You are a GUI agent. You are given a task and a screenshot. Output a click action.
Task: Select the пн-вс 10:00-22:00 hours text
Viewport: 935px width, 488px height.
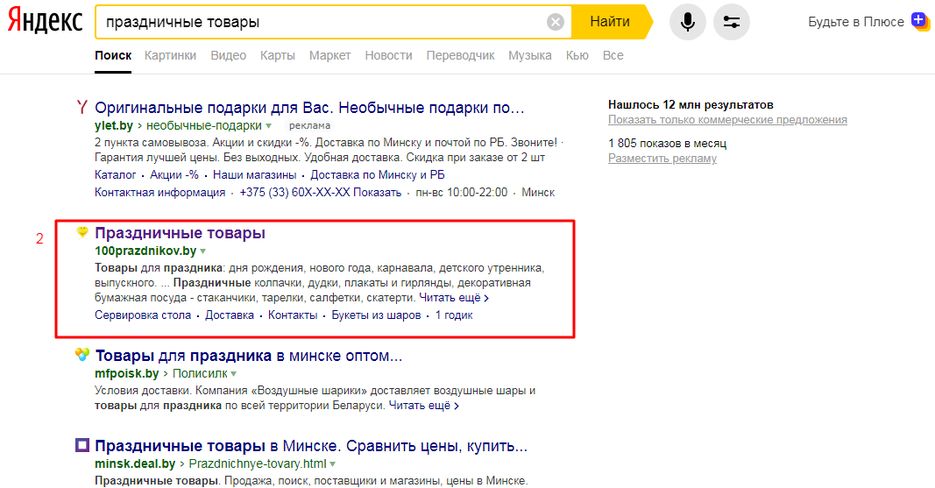point(462,192)
